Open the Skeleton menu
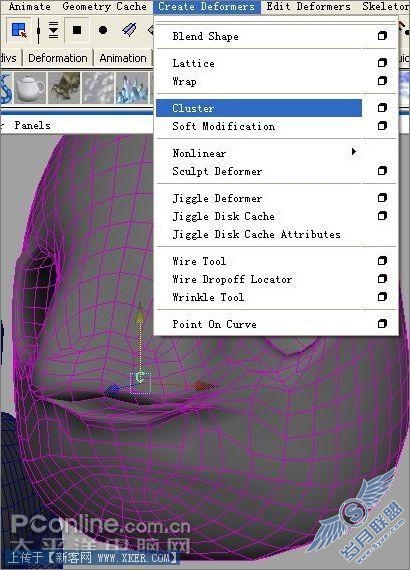Screen dimensions: 410x570 coord(386,7)
